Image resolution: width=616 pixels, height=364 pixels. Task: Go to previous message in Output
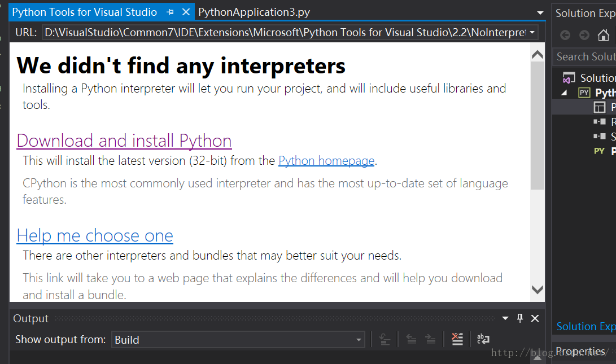click(411, 339)
